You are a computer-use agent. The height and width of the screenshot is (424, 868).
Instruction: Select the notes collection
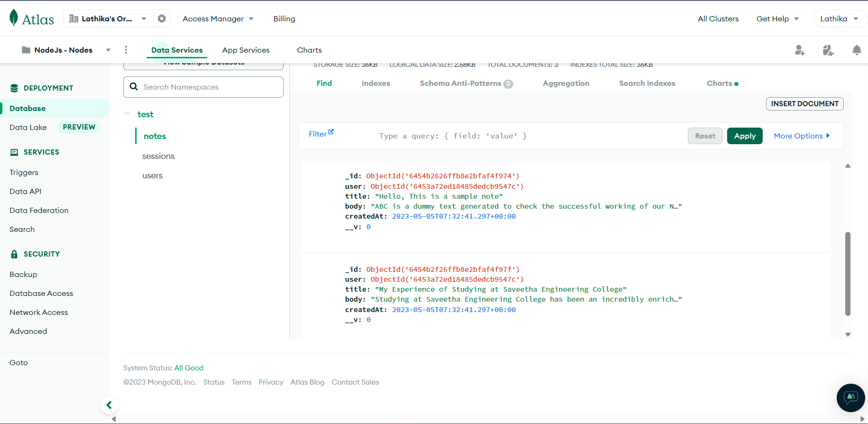[x=155, y=136]
